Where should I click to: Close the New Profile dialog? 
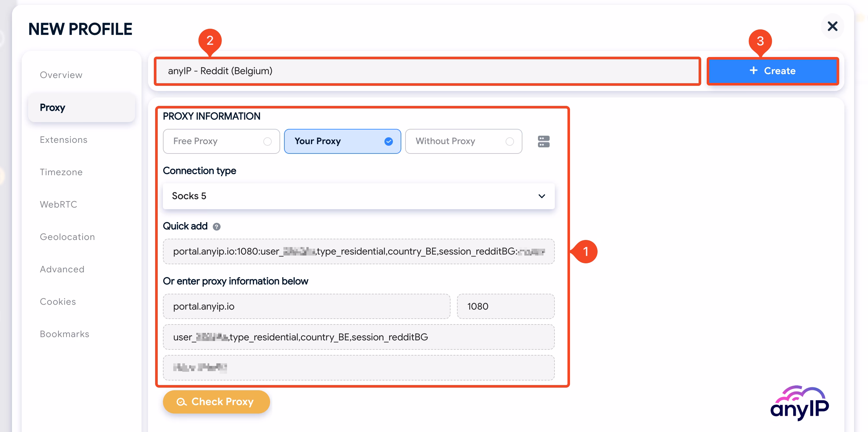833,26
